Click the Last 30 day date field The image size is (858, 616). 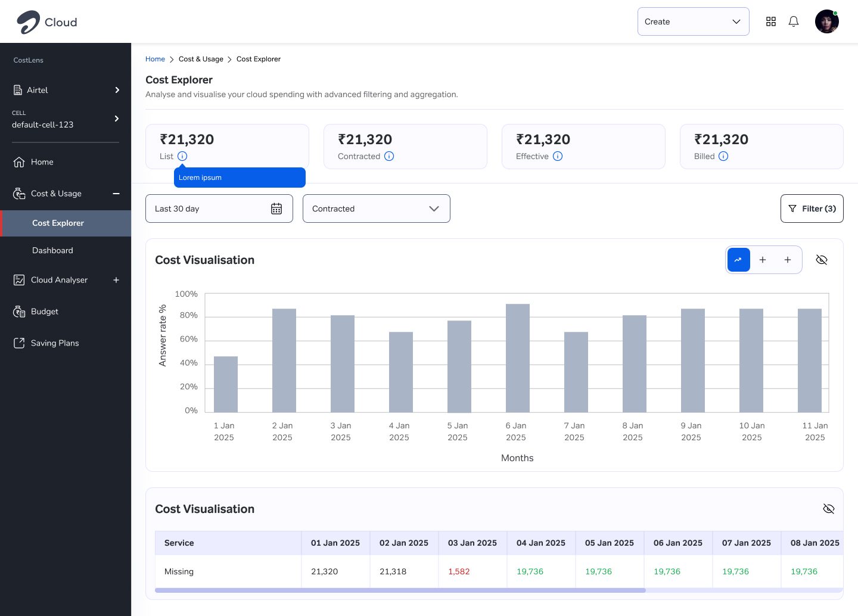(219, 209)
